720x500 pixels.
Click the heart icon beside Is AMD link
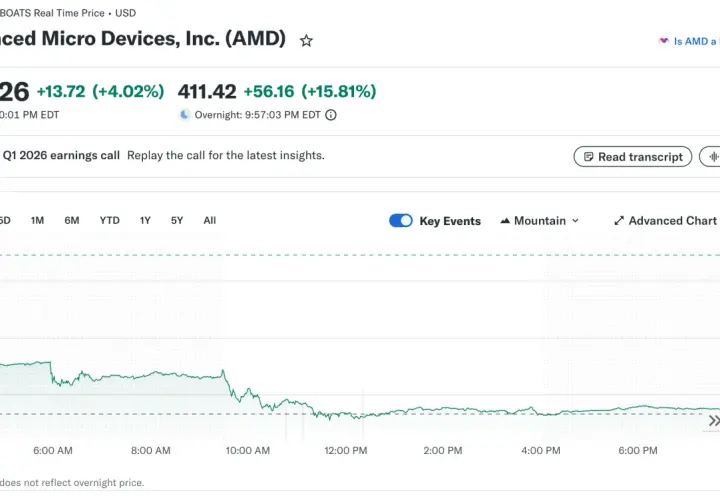pos(664,41)
